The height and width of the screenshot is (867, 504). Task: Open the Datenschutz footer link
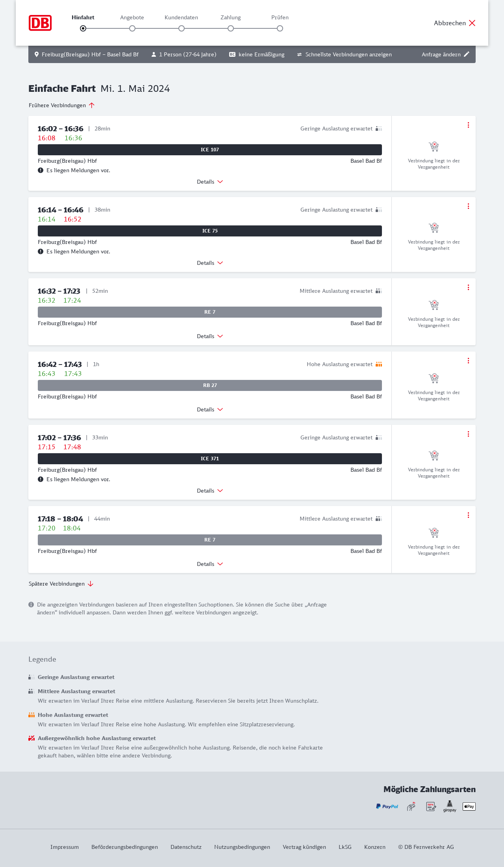point(186,847)
